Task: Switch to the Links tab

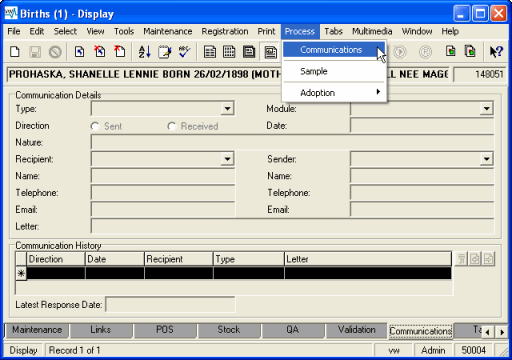Action: (x=100, y=330)
